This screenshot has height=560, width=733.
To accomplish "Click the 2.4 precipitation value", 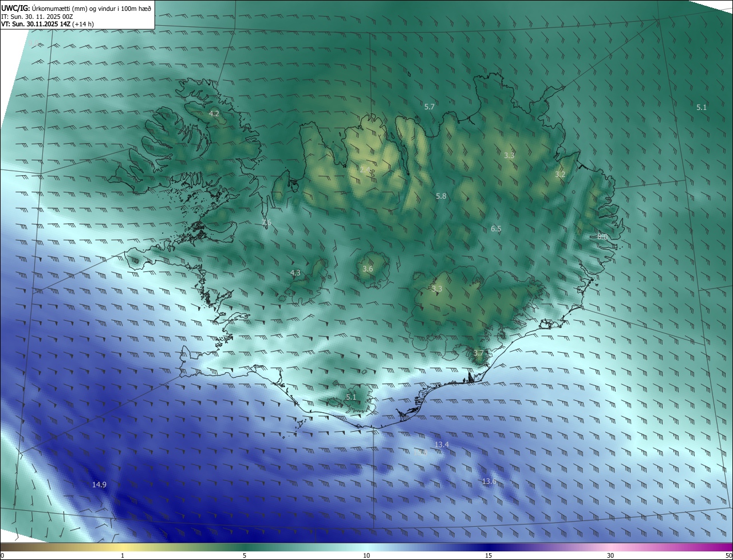I will tap(364, 169).
